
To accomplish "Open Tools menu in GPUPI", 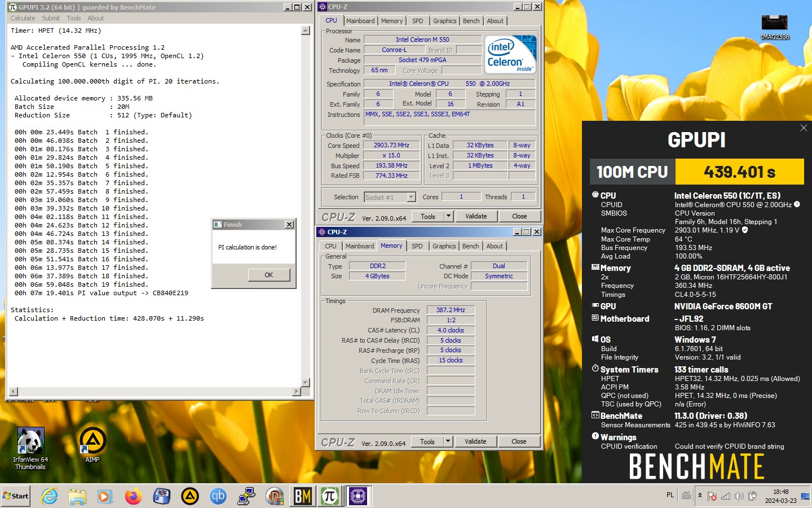I will 74,18.
